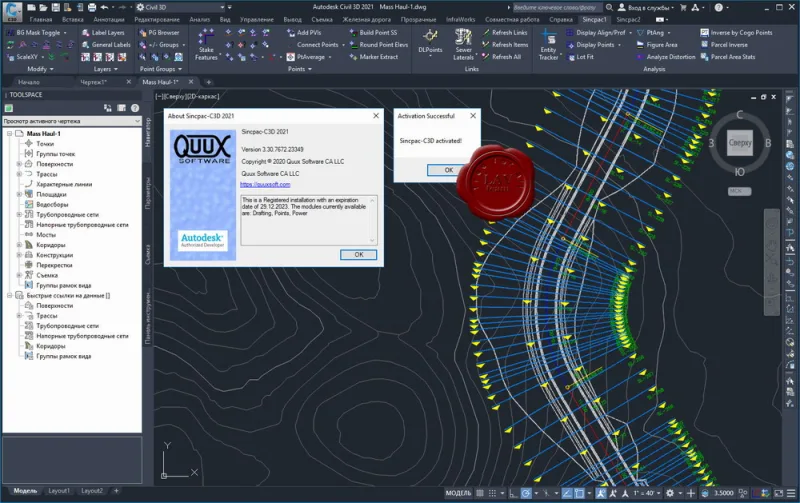Switch to the Sincpac2 ribbon tab
The image size is (800, 503).
pyautogui.click(x=628, y=19)
